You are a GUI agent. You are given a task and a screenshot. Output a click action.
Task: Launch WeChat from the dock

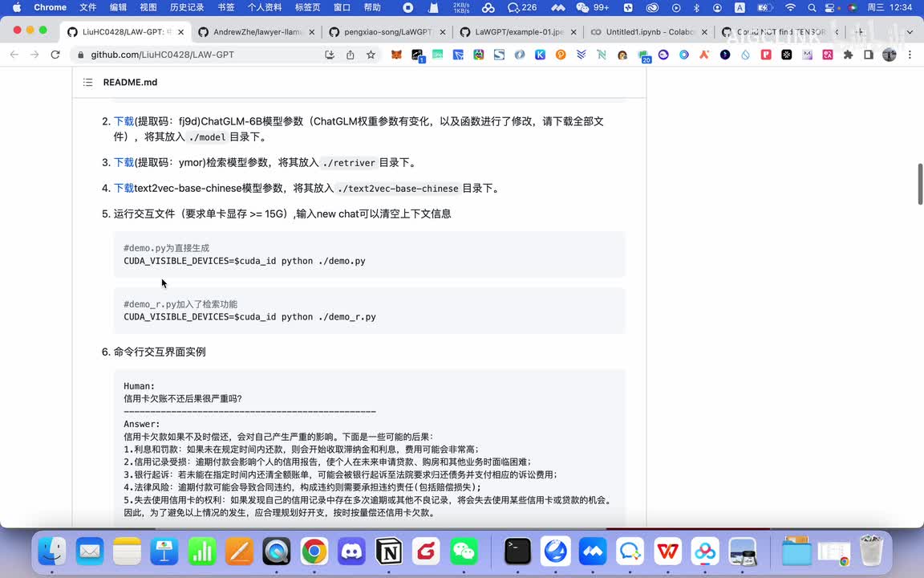[x=464, y=552]
